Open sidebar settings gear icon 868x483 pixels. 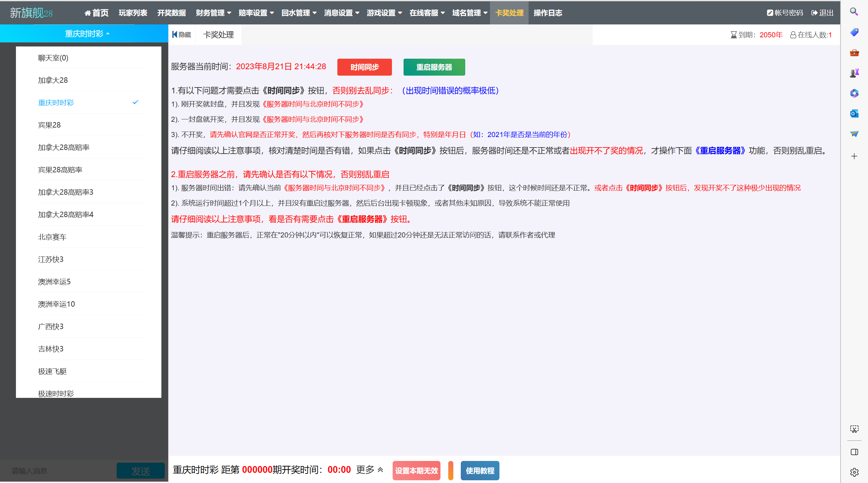pyautogui.click(x=854, y=472)
